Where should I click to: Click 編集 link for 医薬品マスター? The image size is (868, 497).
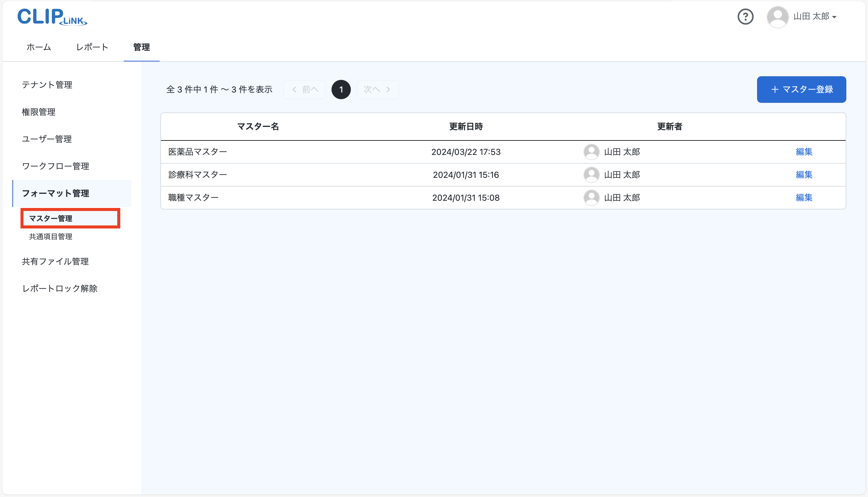804,152
